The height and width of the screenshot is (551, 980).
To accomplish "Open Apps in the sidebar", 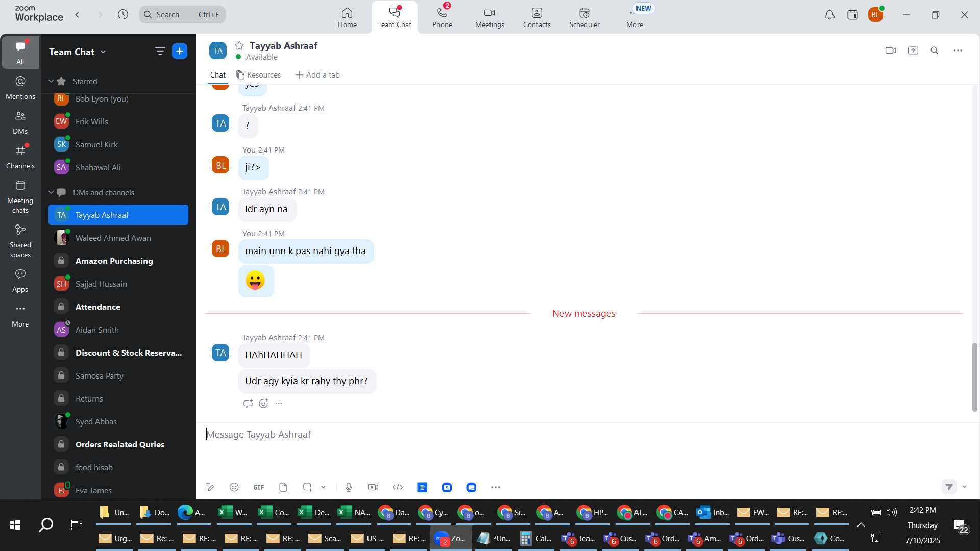I will click(x=20, y=281).
